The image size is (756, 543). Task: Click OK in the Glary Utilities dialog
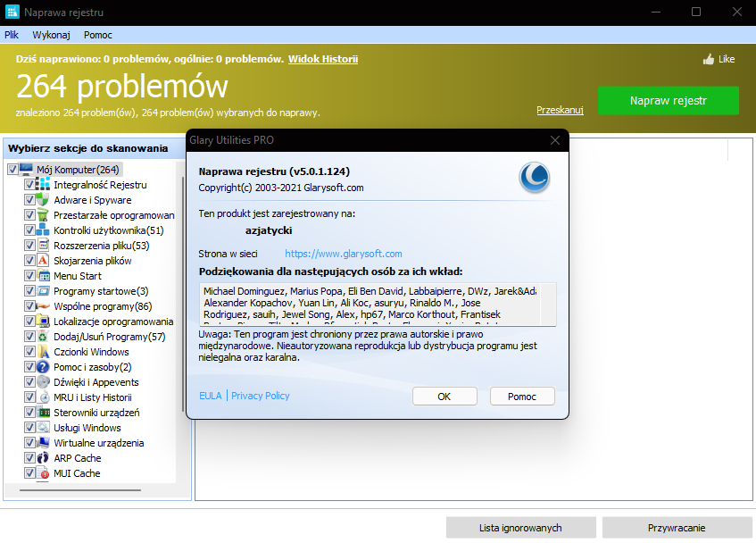pyautogui.click(x=444, y=397)
